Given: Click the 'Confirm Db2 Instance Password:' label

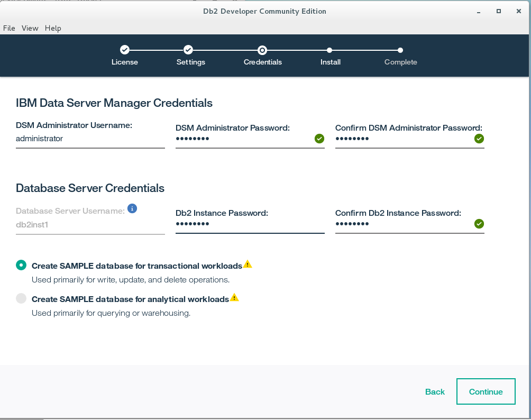Looking at the screenshot, I should coord(398,213).
